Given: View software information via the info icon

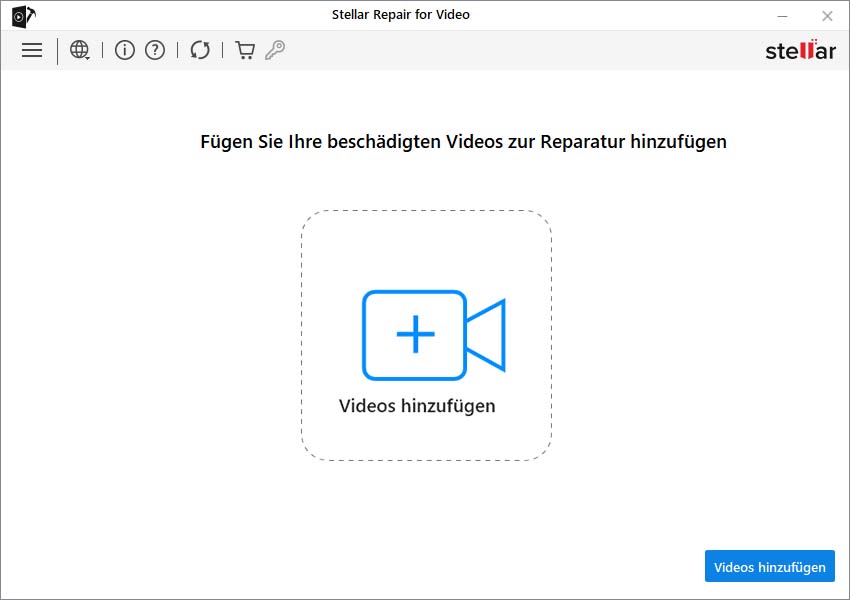Looking at the screenshot, I should click(x=125, y=50).
